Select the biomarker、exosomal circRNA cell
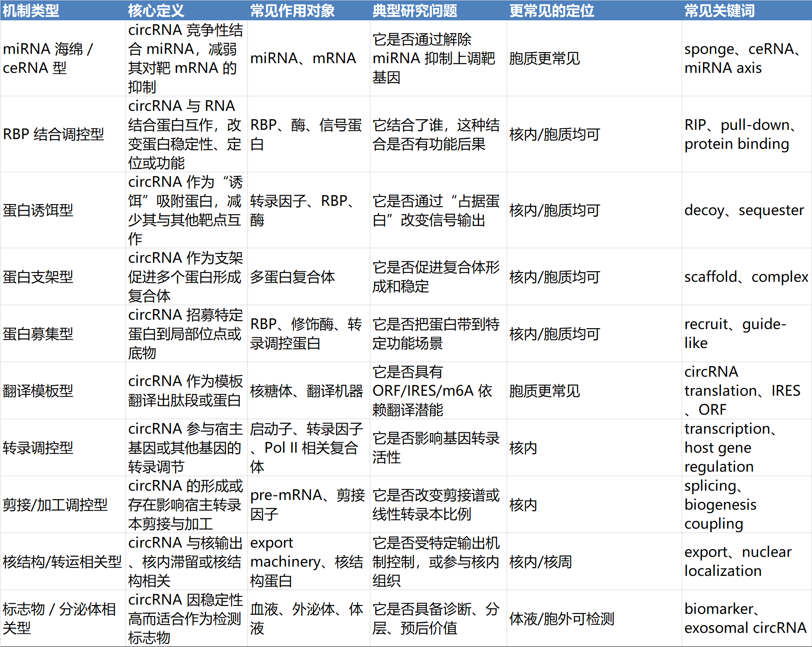Image resolution: width=812 pixels, height=647 pixels. 745,619
